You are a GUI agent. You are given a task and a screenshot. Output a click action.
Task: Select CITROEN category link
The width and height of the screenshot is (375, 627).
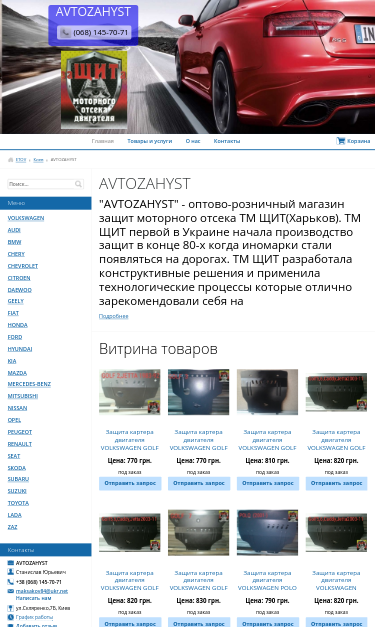pyautogui.click(x=19, y=278)
